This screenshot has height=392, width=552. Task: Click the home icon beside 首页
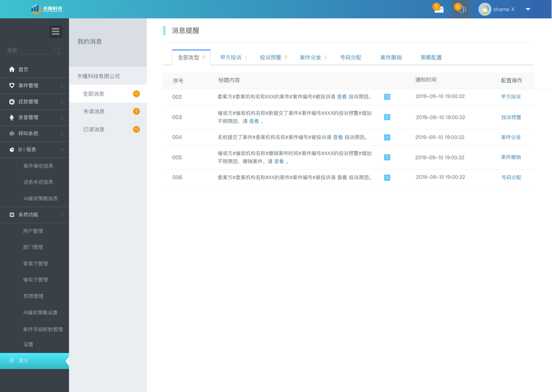pos(12,69)
